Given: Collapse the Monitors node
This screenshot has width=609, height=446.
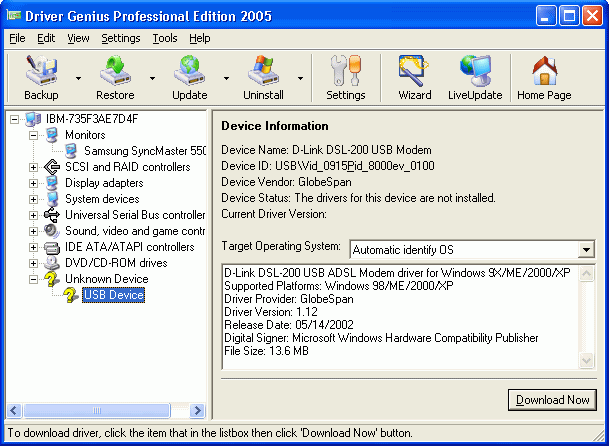Looking at the screenshot, I should pyautogui.click(x=33, y=135).
